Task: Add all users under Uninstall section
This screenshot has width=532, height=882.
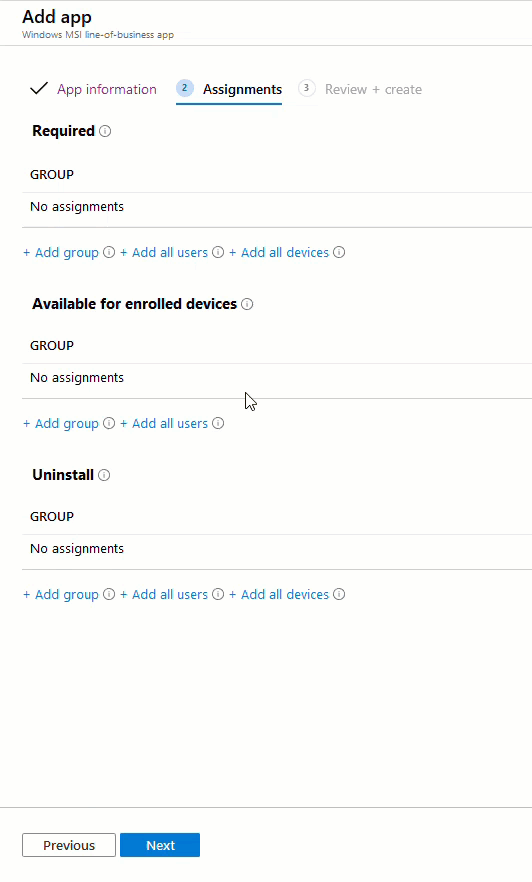Action: pos(164,595)
